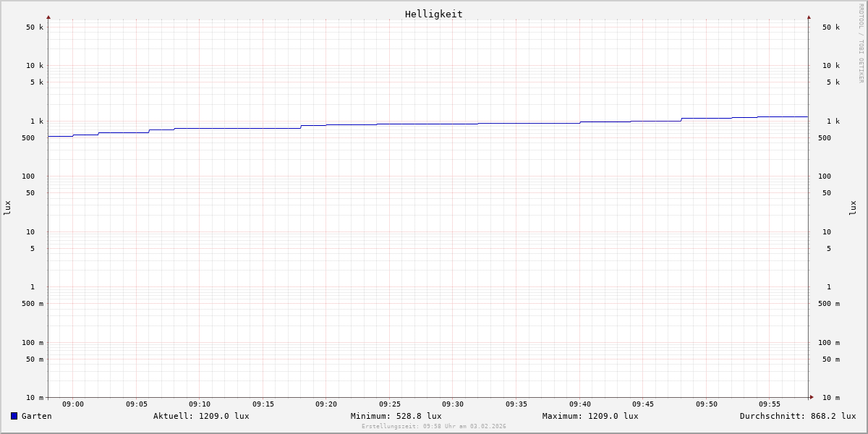Select the Garten legend label
868x434 pixels.
[x=36, y=416]
